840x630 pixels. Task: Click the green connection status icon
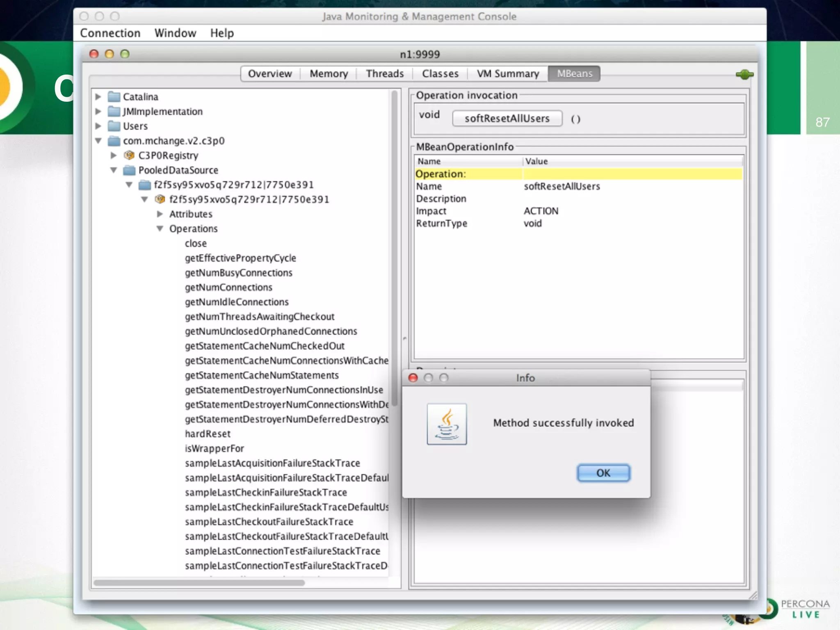click(744, 75)
